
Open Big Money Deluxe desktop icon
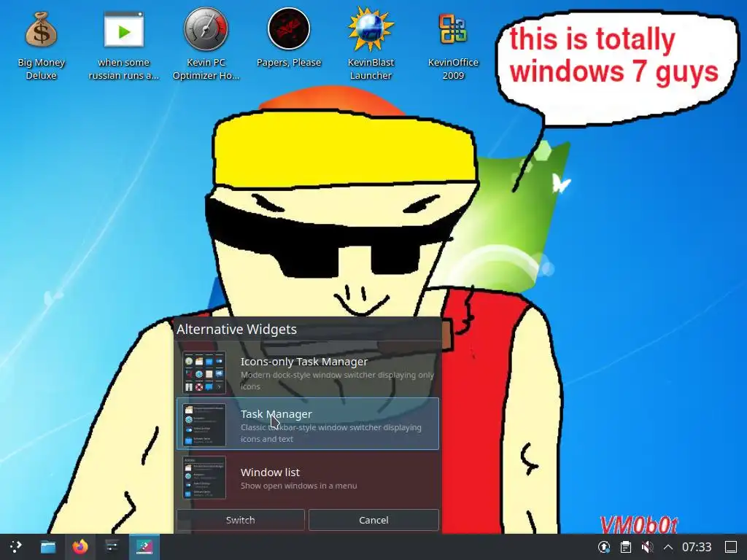[41, 45]
